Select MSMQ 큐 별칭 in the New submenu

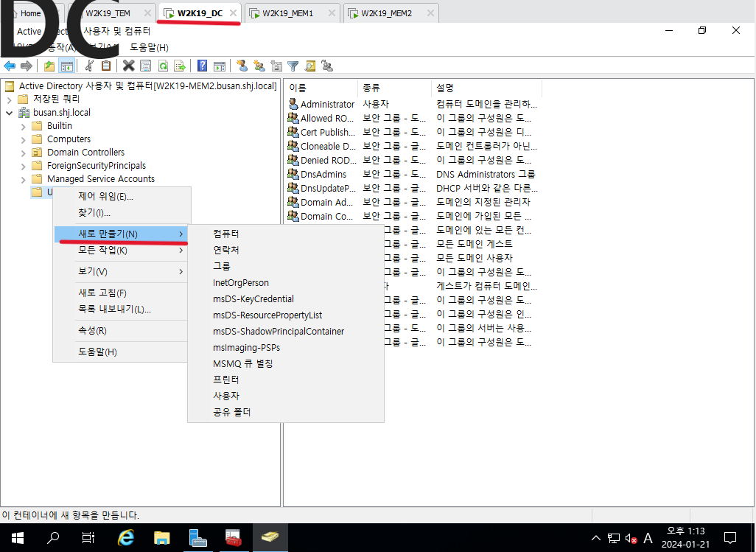pyautogui.click(x=285, y=363)
